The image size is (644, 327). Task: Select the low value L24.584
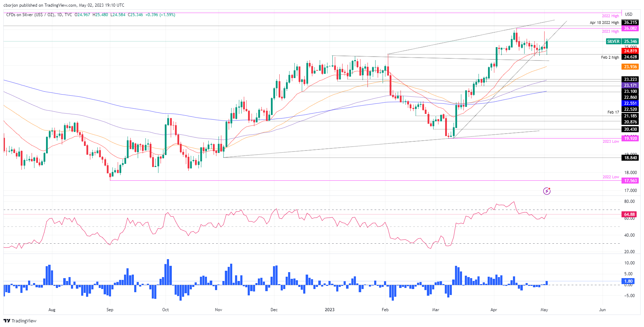pos(118,15)
